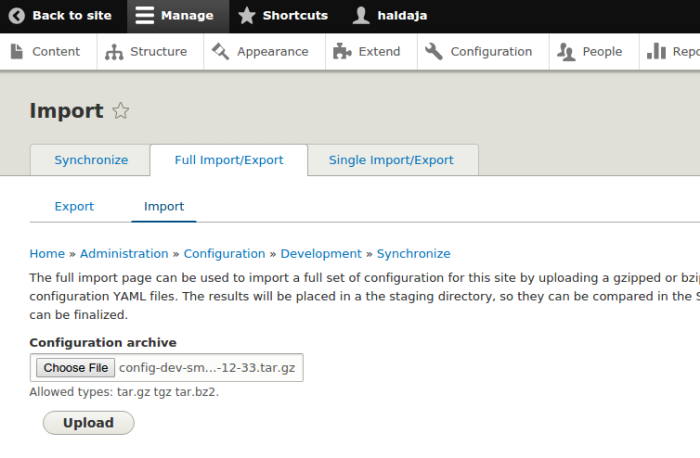The height and width of the screenshot is (458, 700).
Task: Click the Administration breadcrumb link
Action: tap(124, 254)
